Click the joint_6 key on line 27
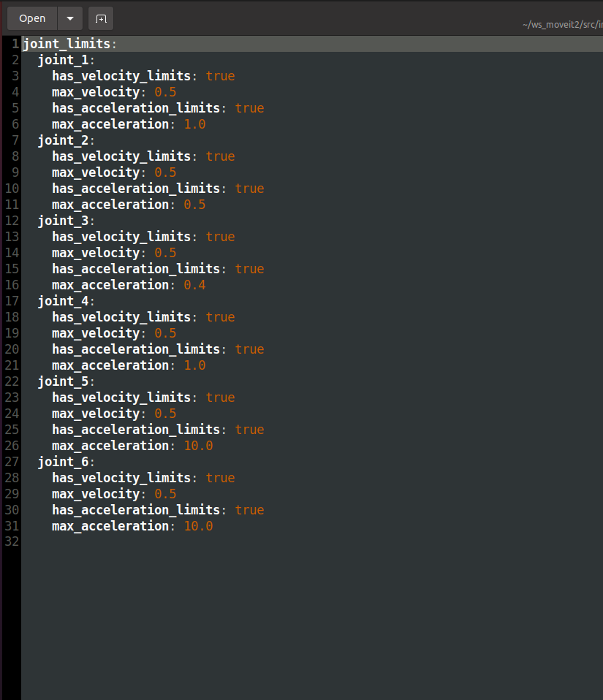Screen dimensions: 603x700 pos(61,461)
